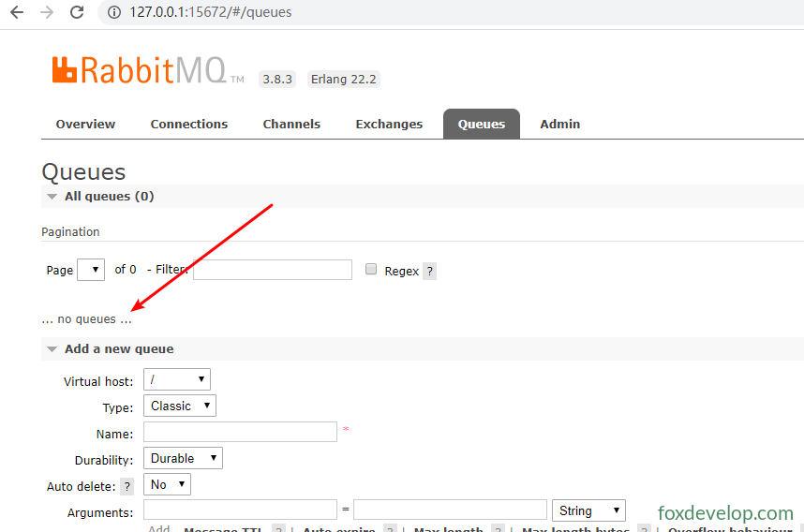Reload the page with refresh icon

click(x=77, y=12)
